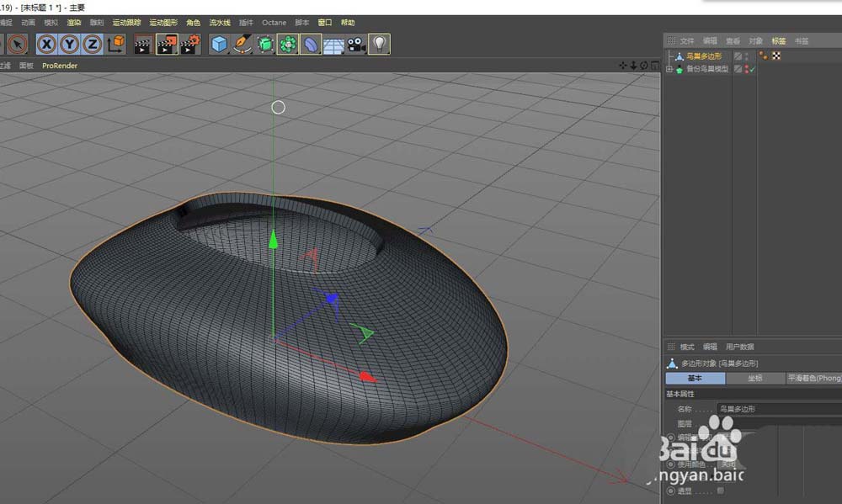Switch to the 基本 tab

tap(695, 379)
